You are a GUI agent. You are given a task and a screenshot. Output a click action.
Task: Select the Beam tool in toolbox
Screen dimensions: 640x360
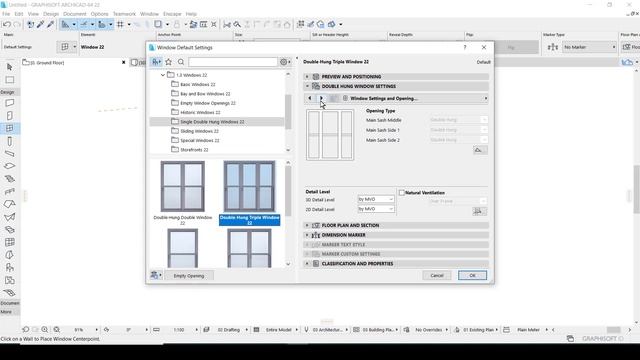(10, 154)
